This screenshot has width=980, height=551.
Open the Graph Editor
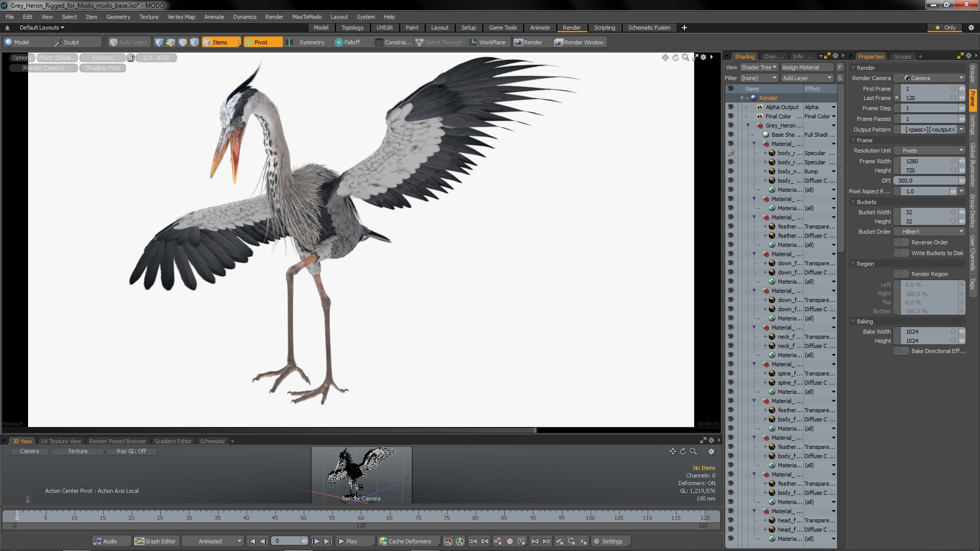[x=156, y=541]
